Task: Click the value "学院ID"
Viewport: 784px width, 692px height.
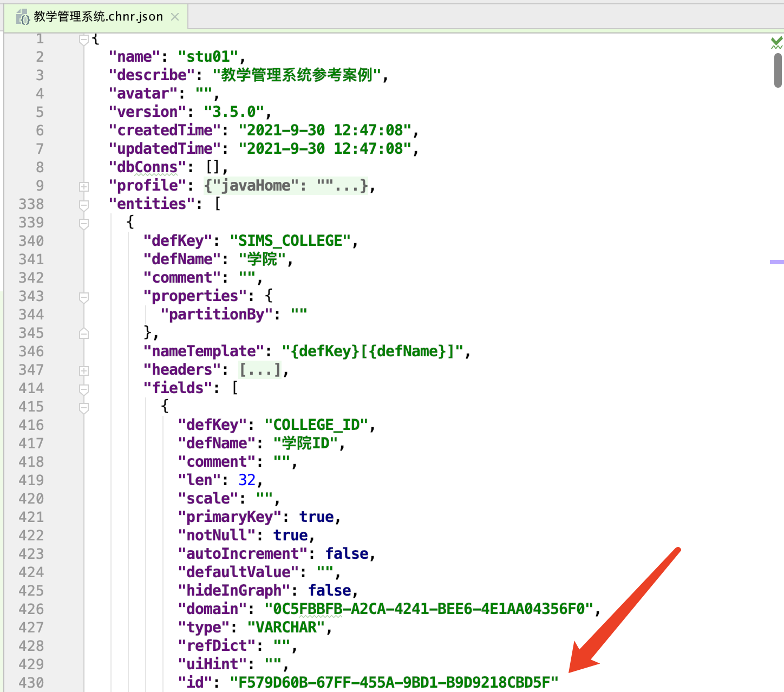Action: pyautogui.click(x=305, y=443)
